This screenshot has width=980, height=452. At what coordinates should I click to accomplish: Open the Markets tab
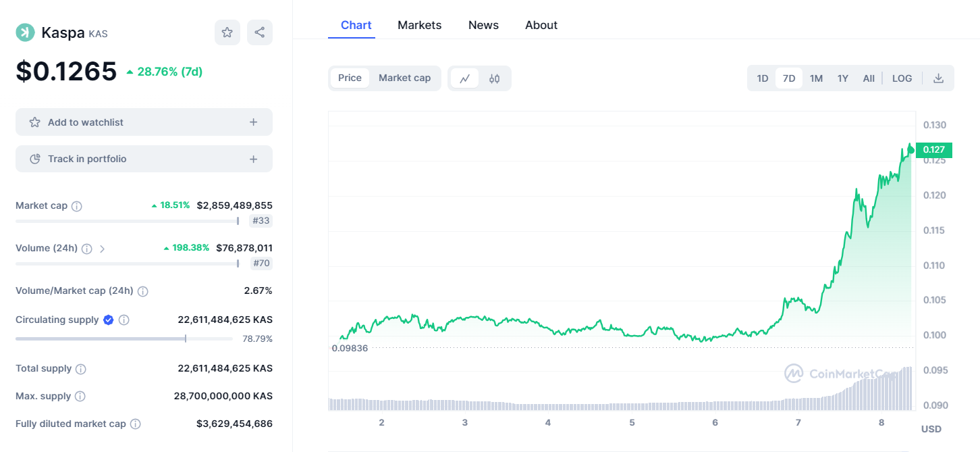(x=419, y=25)
